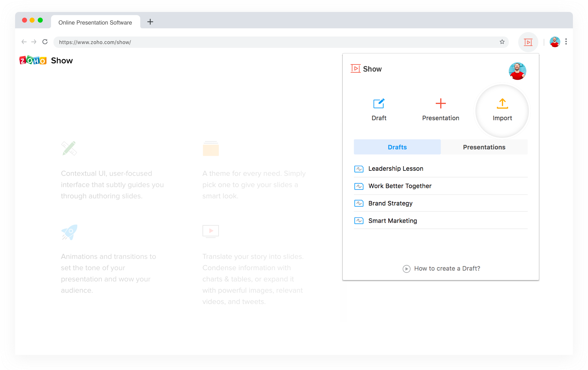Click the rocket animations feature icon

[x=69, y=232]
